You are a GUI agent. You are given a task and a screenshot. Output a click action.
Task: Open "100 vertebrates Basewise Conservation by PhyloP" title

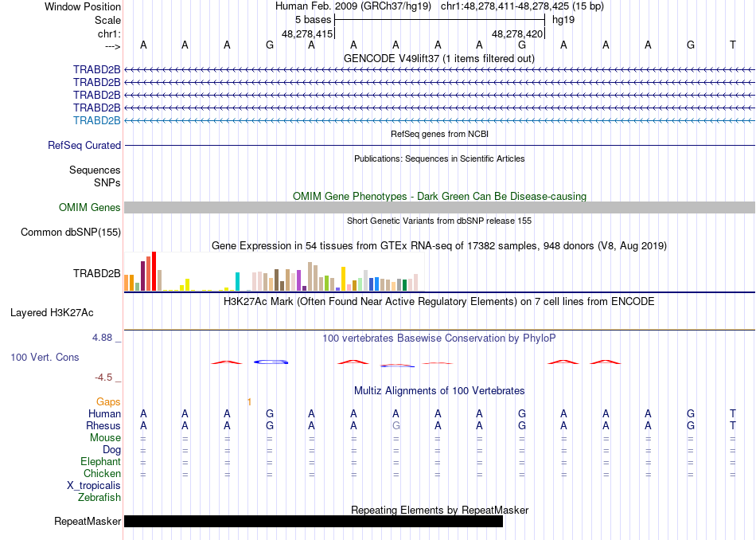pos(438,338)
